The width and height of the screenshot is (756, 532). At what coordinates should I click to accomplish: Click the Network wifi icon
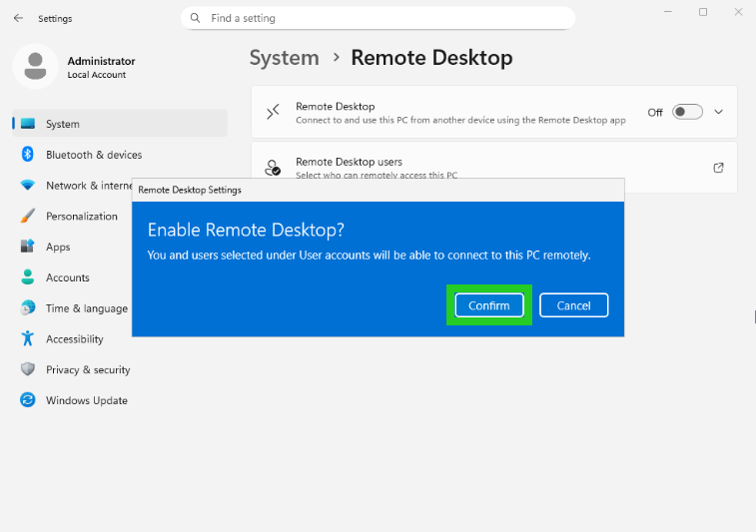click(28, 185)
